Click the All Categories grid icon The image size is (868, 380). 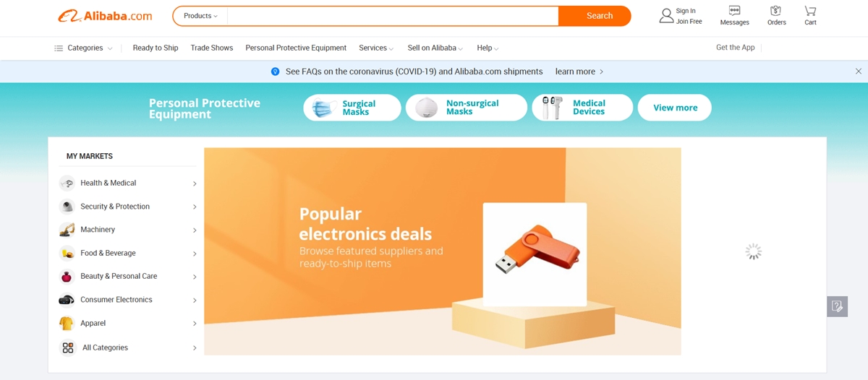67,347
